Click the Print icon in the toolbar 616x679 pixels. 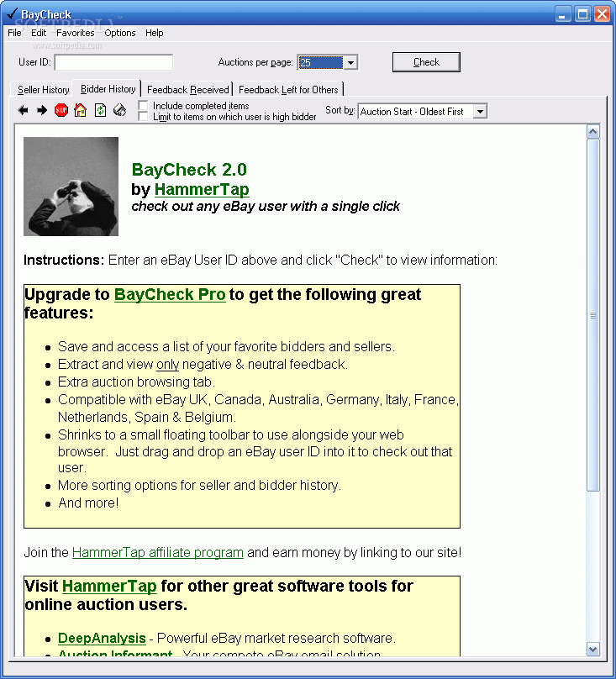pyautogui.click(x=119, y=110)
